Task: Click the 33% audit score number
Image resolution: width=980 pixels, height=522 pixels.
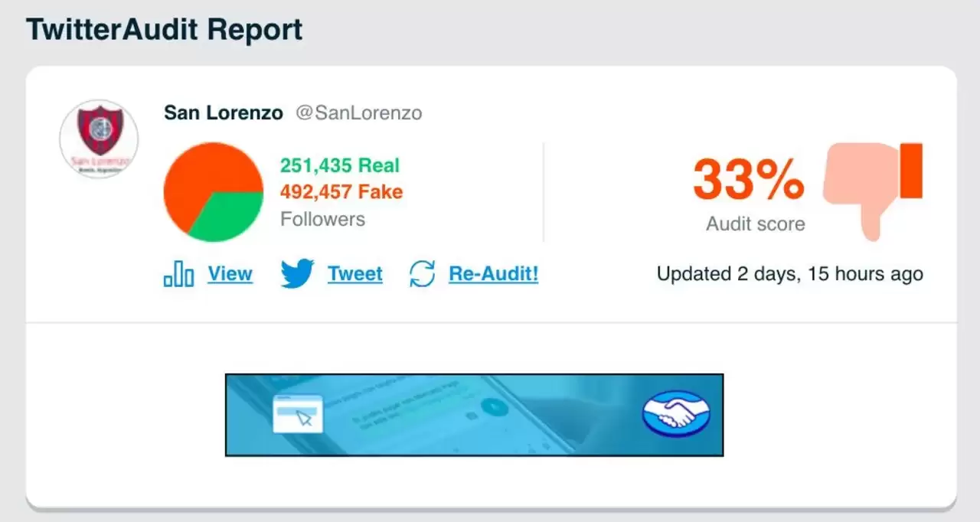Action: point(748,180)
